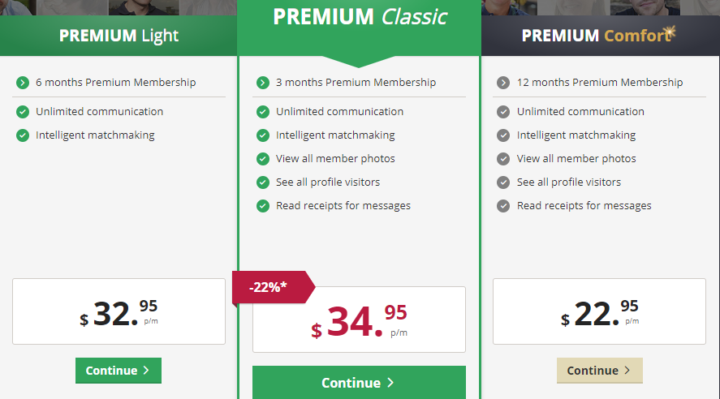Click the chevron arrow on the Premium Comfort Continue button
The image size is (720, 399).
(627, 370)
